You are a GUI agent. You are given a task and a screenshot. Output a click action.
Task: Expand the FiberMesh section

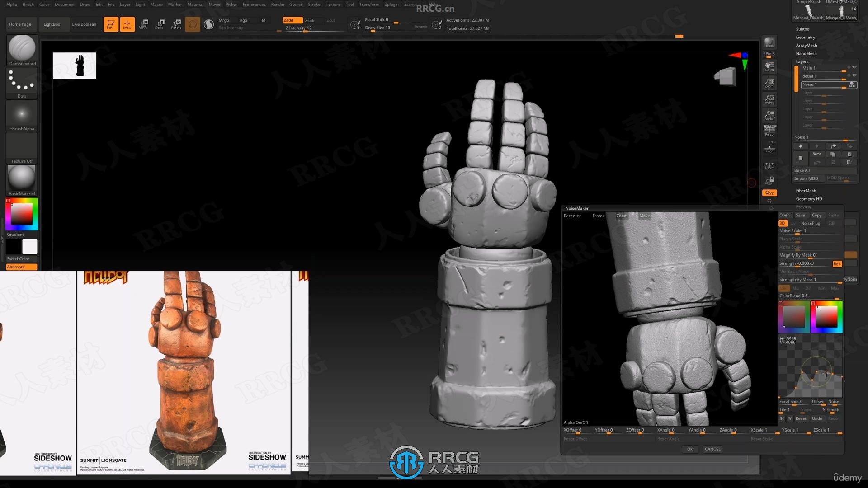point(806,191)
